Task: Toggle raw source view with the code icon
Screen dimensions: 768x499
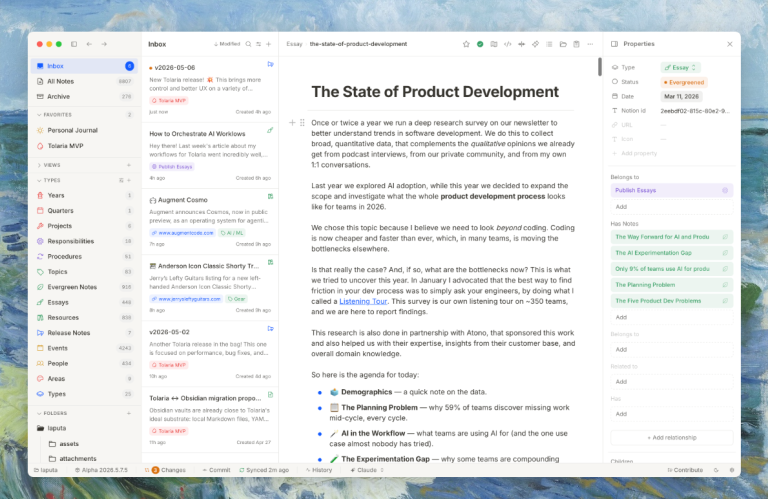Action: coord(507,44)
